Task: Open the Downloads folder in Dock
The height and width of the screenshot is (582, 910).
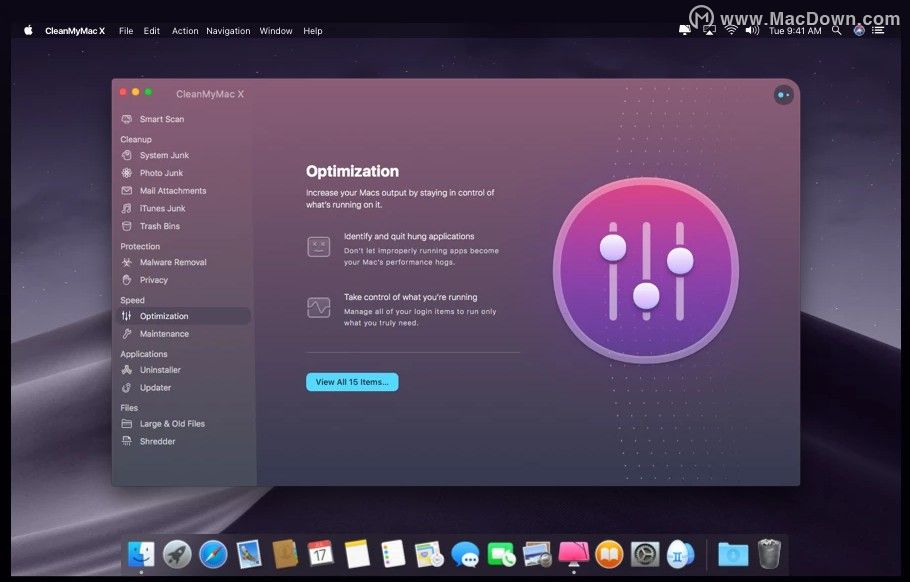Action: point(733,554)
